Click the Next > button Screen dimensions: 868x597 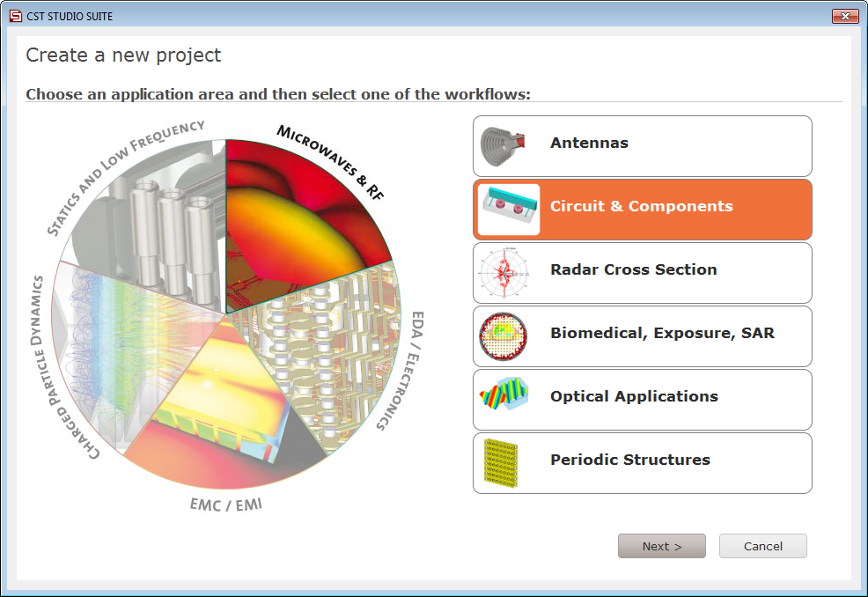(x=661, y=546)
